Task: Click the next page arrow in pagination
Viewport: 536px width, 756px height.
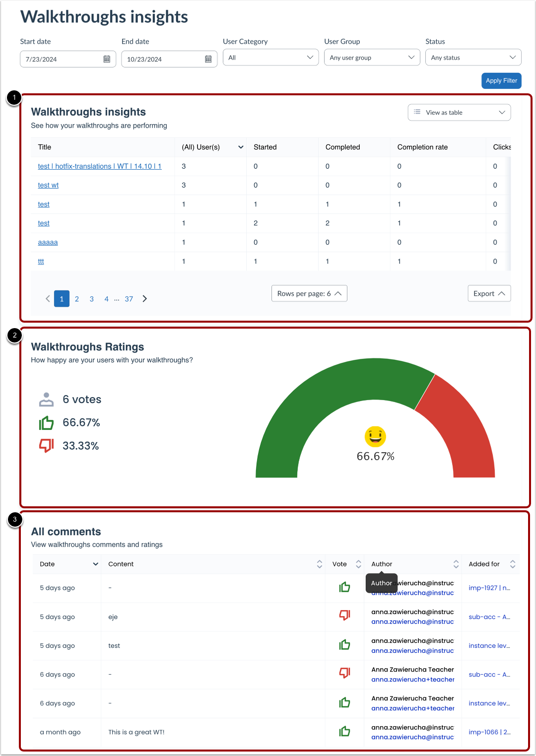Action: click(x=144, y=298)
